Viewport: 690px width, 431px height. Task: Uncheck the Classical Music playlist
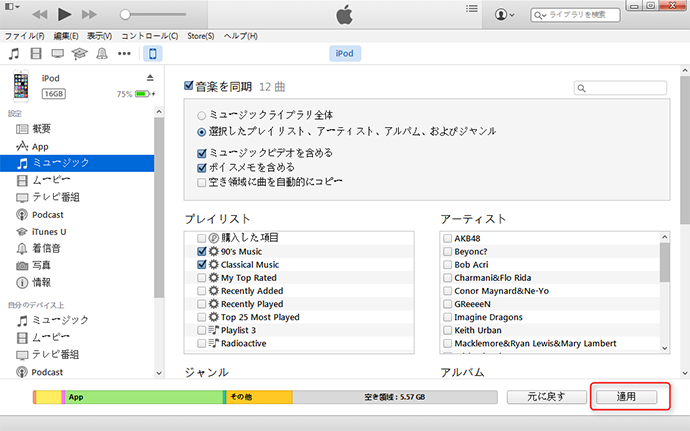(x=202, y=265)
